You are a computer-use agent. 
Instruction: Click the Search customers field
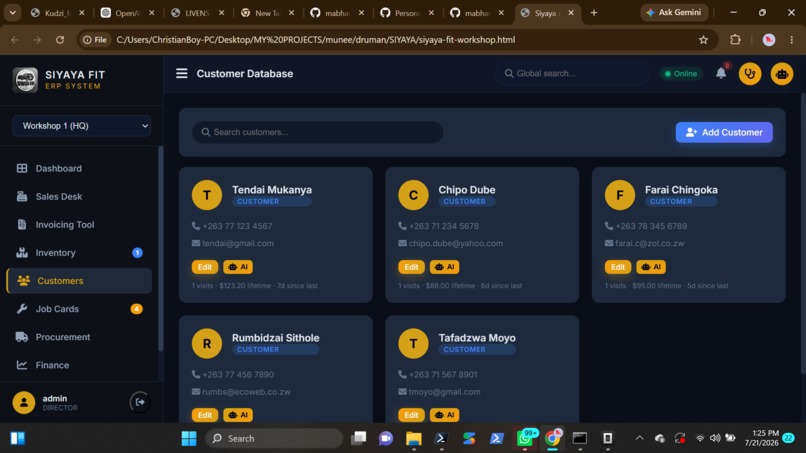click(318, 132)
